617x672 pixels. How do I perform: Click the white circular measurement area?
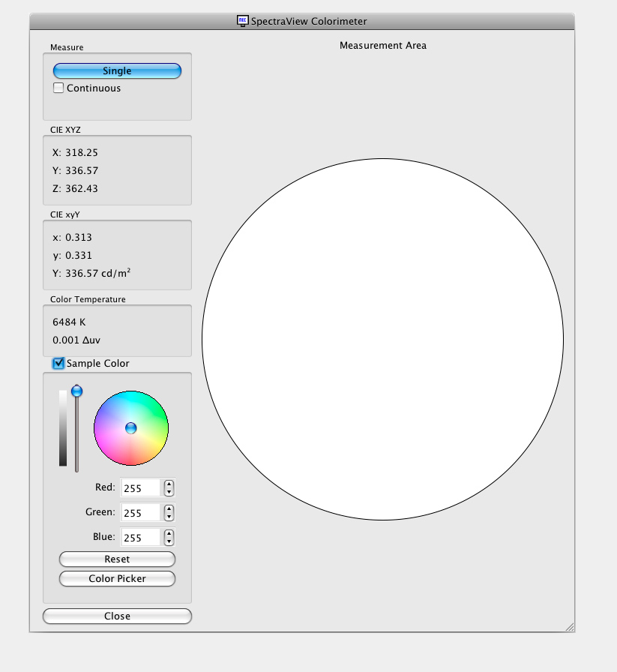pos(382,340)
